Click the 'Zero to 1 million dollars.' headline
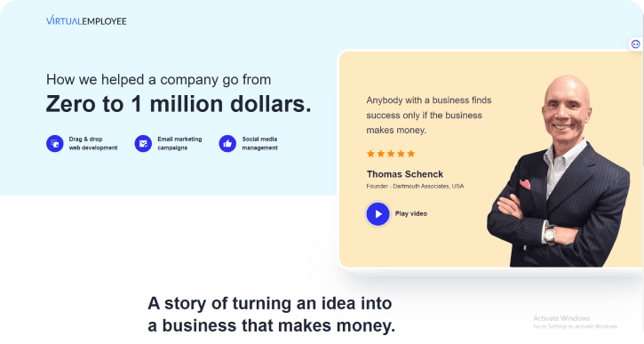644x344 pixels. coord(179,104)
